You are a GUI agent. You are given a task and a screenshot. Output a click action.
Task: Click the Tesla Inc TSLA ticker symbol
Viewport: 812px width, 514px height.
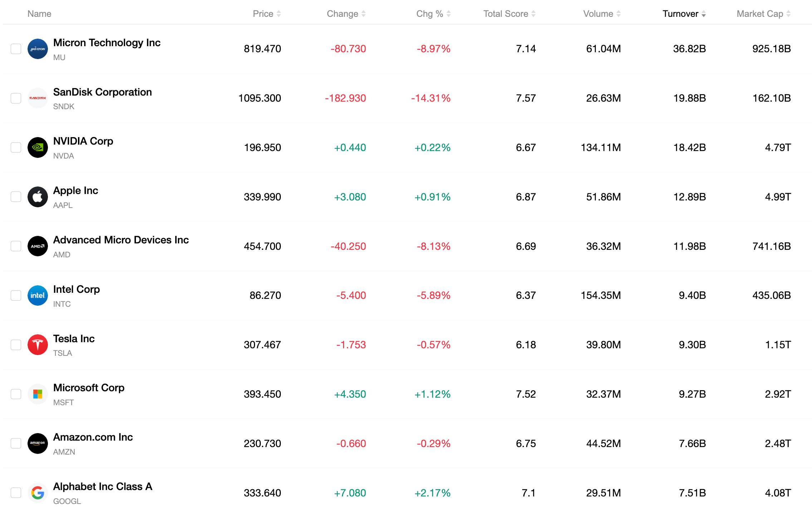click(63, 353)
